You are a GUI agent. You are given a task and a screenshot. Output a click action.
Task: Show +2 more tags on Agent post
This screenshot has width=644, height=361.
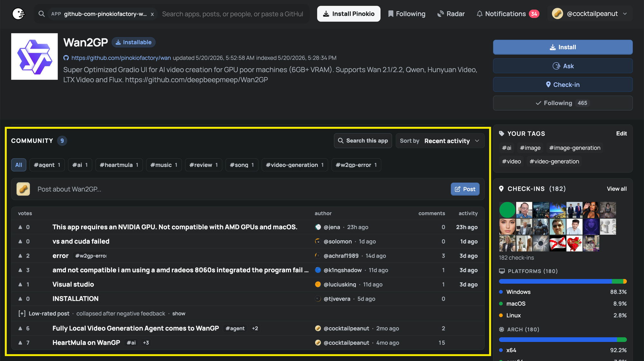255,329
